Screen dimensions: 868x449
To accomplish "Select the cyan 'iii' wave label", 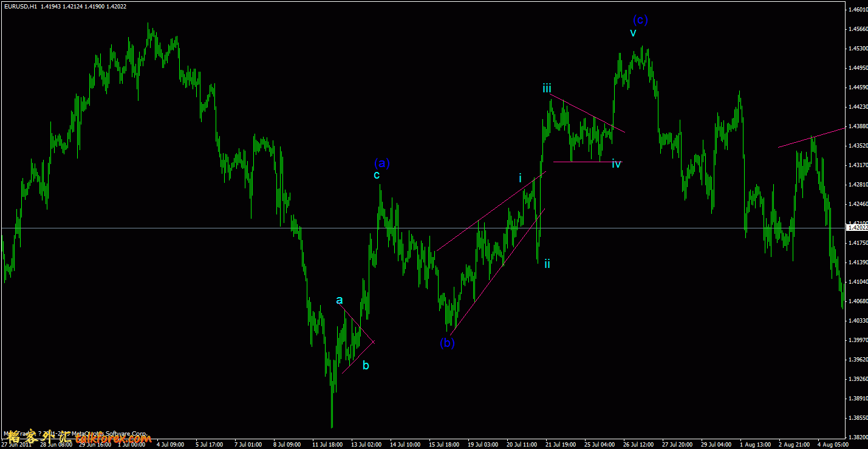I will (x=547, y=88).
